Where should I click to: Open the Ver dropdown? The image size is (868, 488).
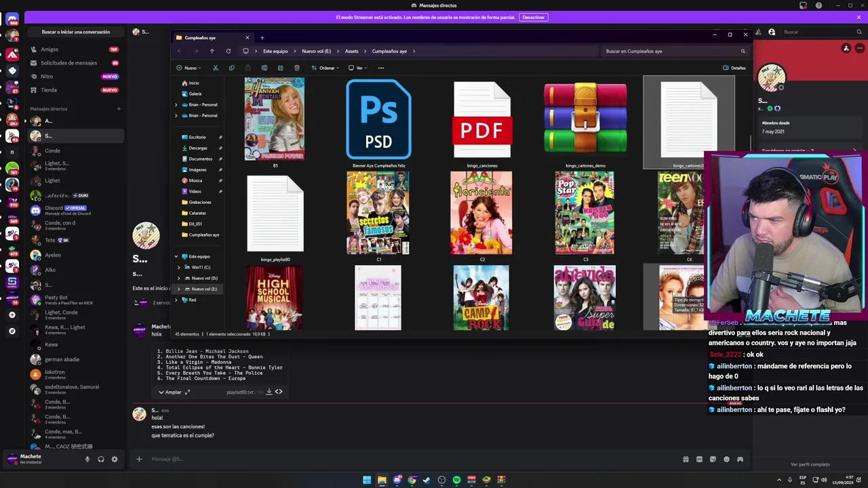pyautogui.click(x=358, y=68)
